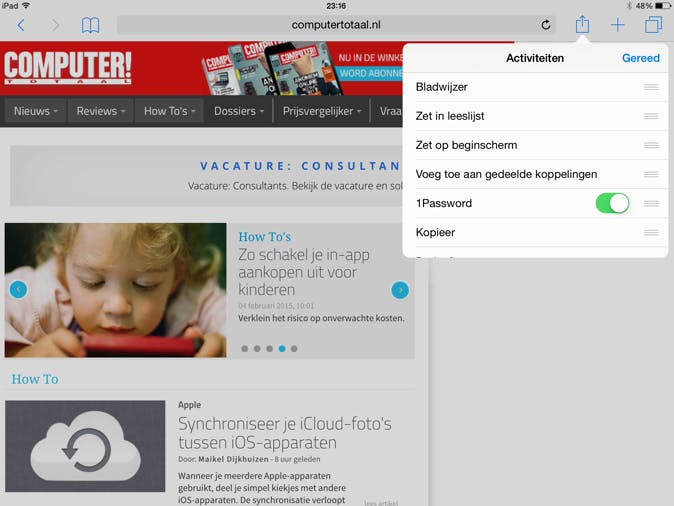Grab reorder handle for gedeelde koppelingen row

pyautogui.click(x=651, y=174)
